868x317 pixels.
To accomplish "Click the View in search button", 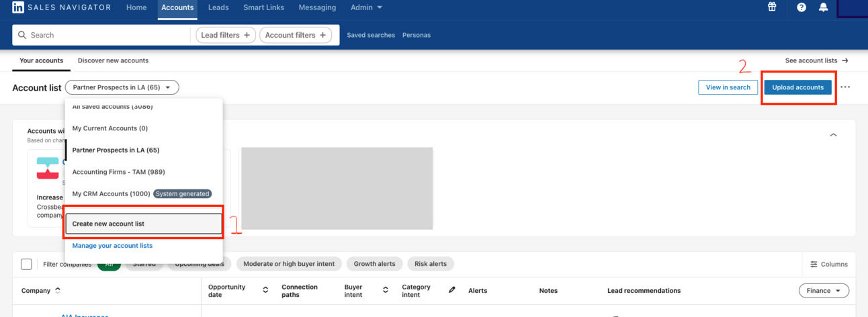I will [728, 87].
